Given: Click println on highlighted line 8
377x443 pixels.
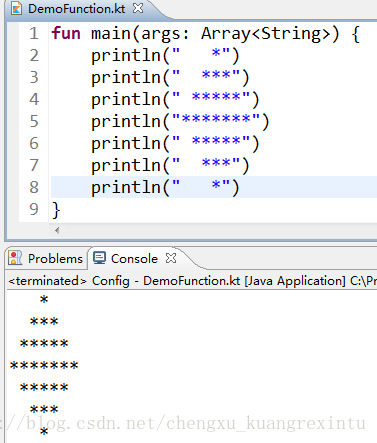Looking at the screenshot, I should [x=126, y=188].
